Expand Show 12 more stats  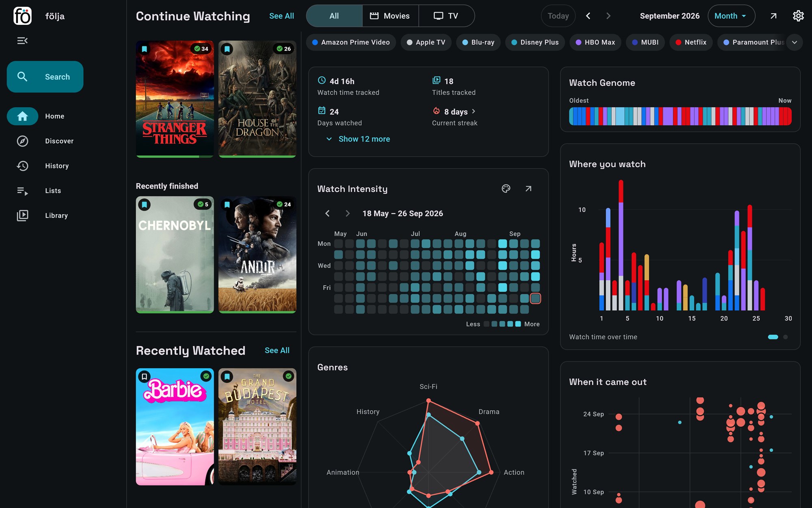tap(358, 139)
